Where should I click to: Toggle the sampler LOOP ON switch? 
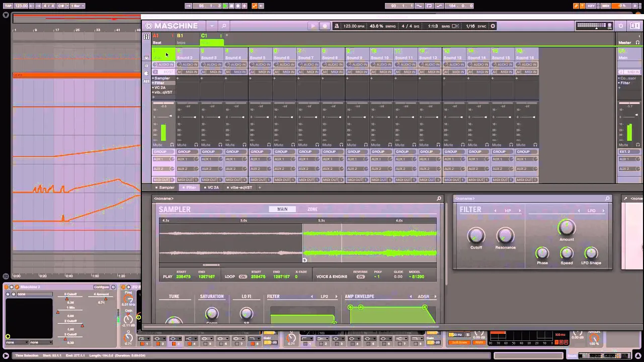(x=243, y=277)
